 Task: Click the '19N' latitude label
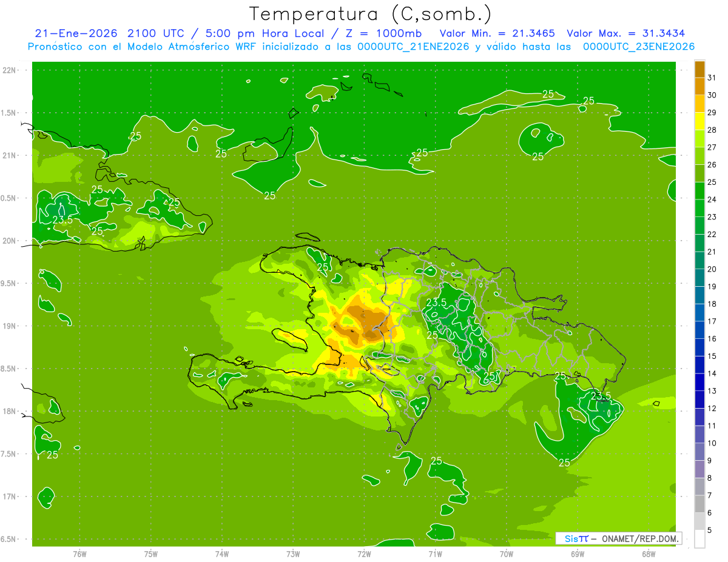(x=10, y=326)
